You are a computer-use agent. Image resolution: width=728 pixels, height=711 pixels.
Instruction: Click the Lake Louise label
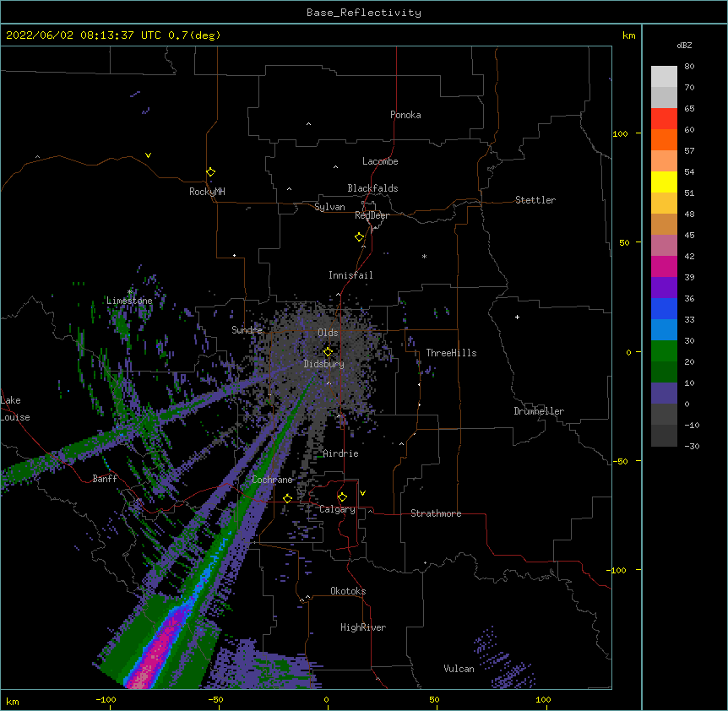click(x=15, y=409)
